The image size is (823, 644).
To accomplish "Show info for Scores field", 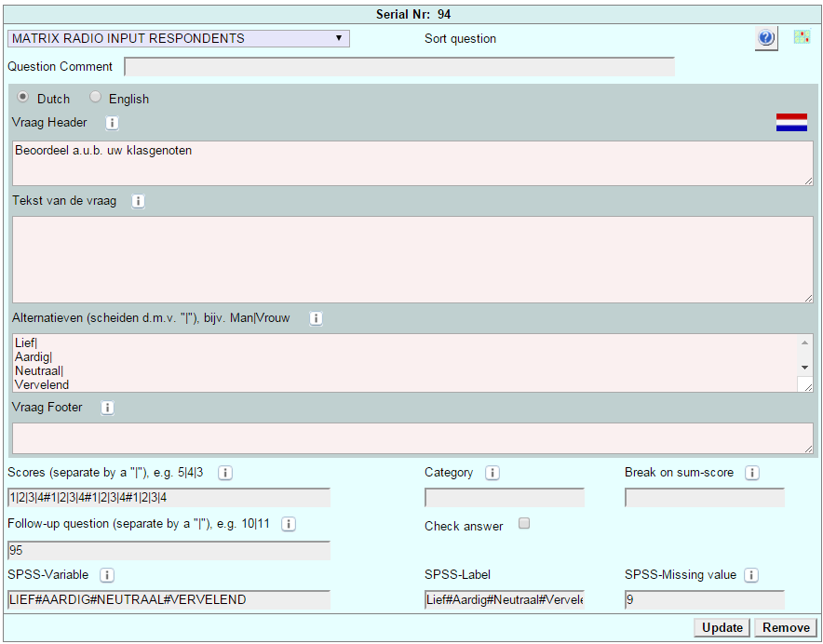I will pos(224,473).
